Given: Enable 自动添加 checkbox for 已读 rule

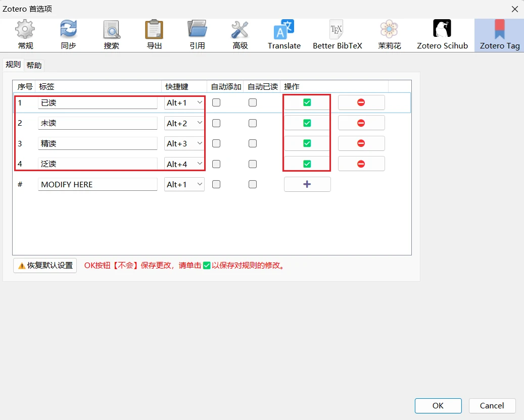Looking at the screenshot, I should (x=216, y=102).
